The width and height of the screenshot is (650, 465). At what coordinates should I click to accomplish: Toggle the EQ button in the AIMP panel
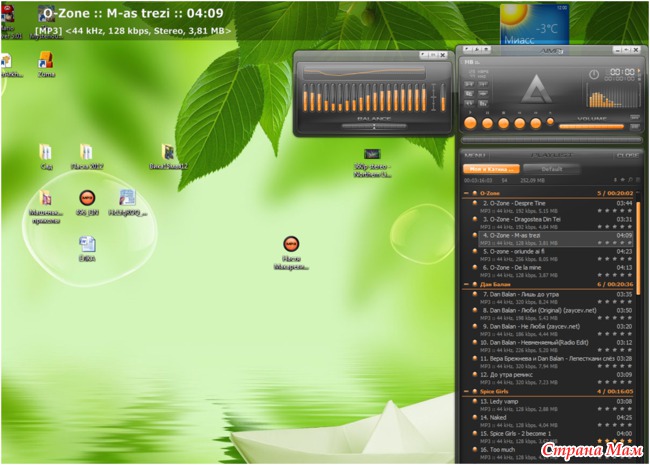[469, 94]
